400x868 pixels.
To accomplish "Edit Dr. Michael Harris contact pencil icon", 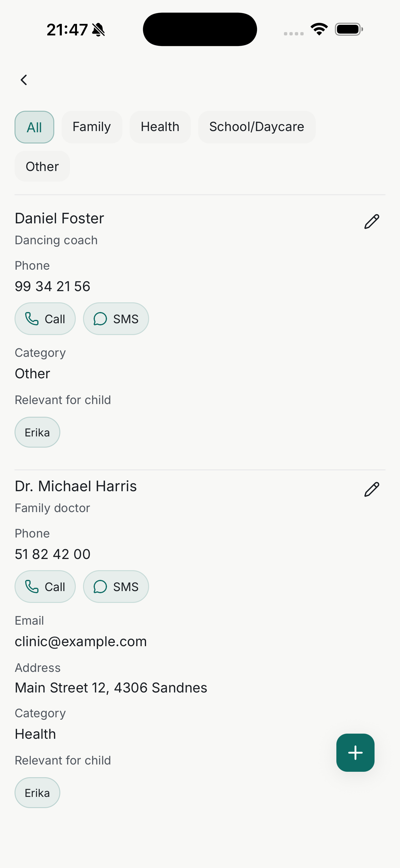I will (372, 490).
